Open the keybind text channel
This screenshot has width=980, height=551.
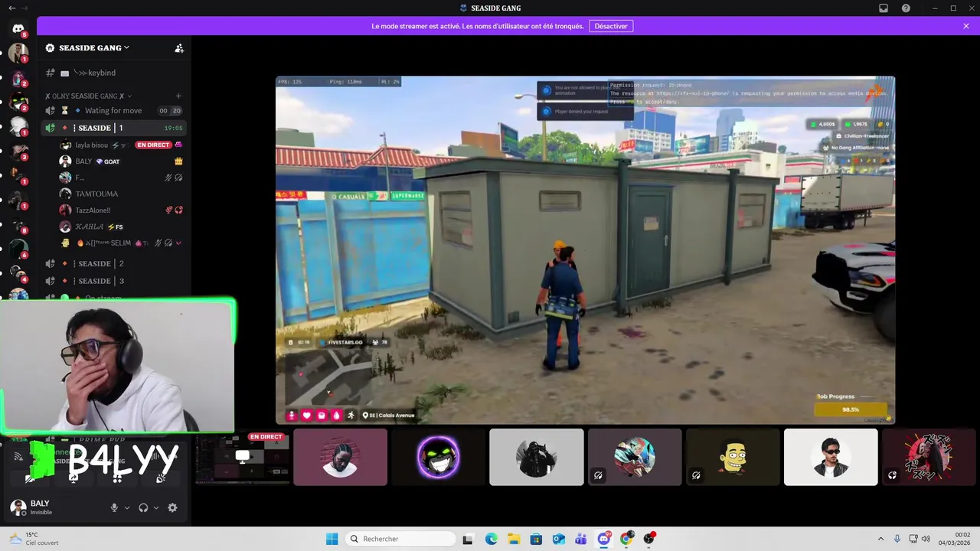pos(114,73)
